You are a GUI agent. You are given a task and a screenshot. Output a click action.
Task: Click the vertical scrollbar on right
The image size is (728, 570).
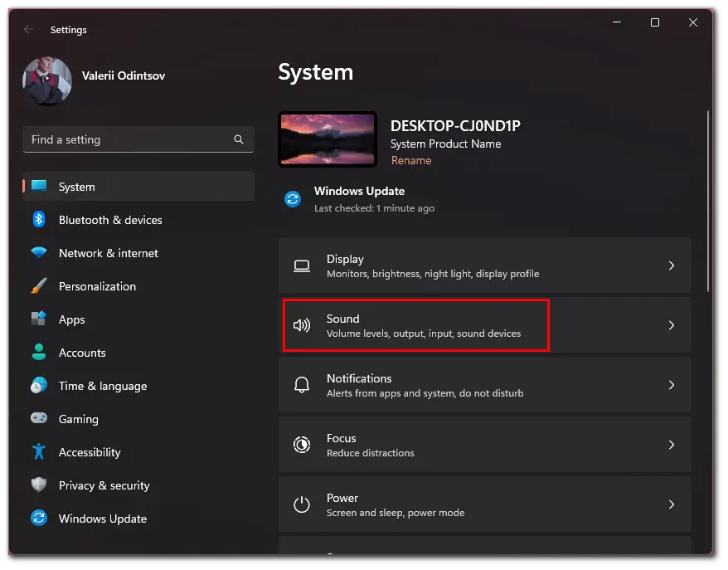708,201
